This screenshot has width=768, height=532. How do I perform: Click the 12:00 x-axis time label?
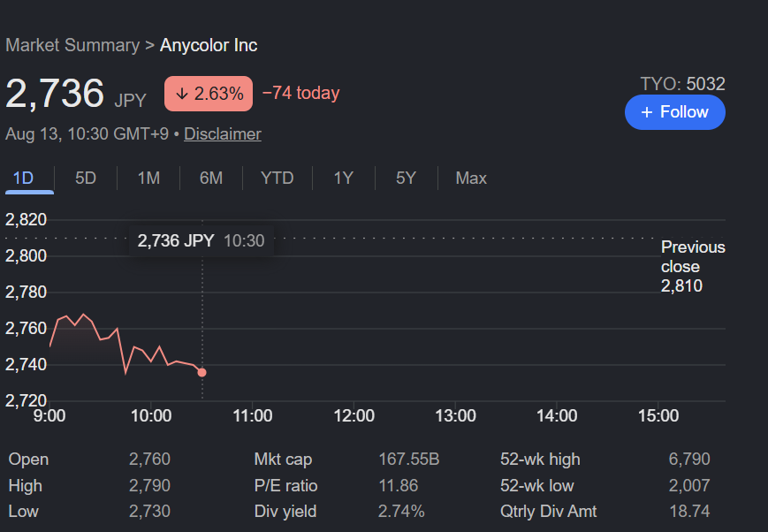354,416
